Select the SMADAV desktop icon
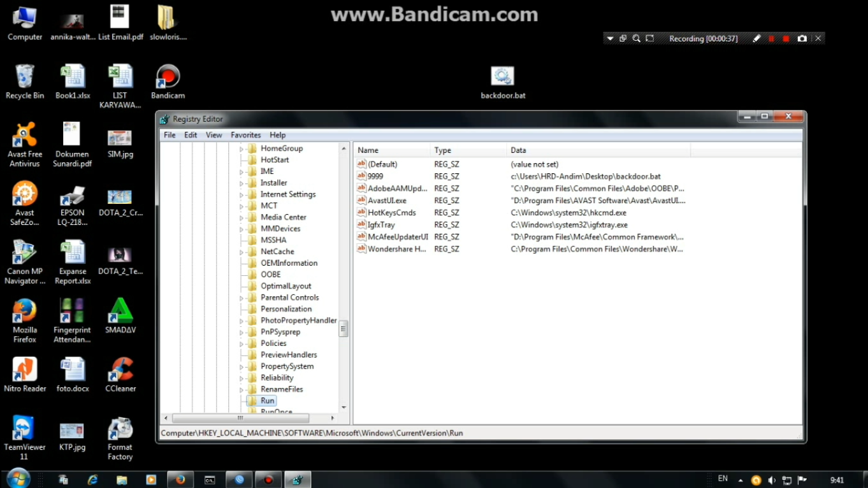 tap(120, 317)
